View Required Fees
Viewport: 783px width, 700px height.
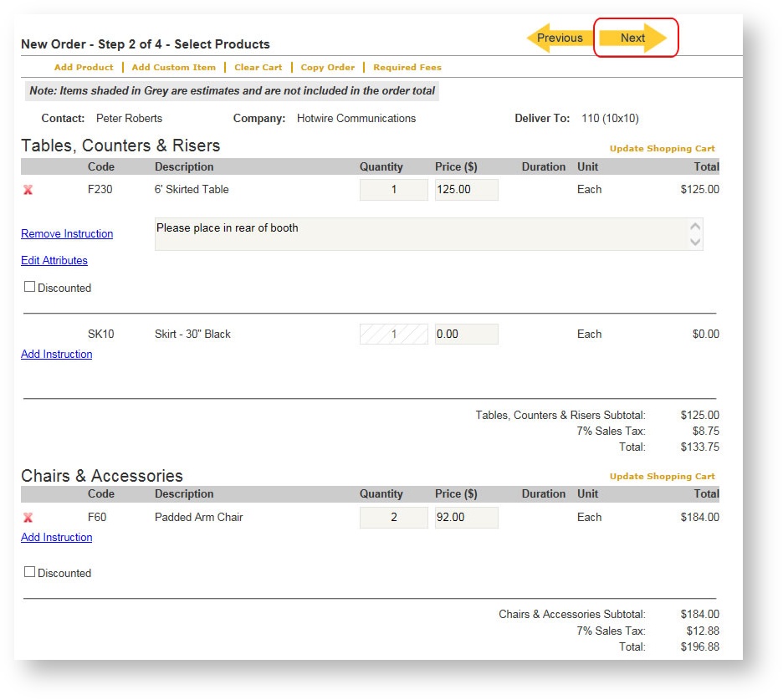click(x=407, y=67)
